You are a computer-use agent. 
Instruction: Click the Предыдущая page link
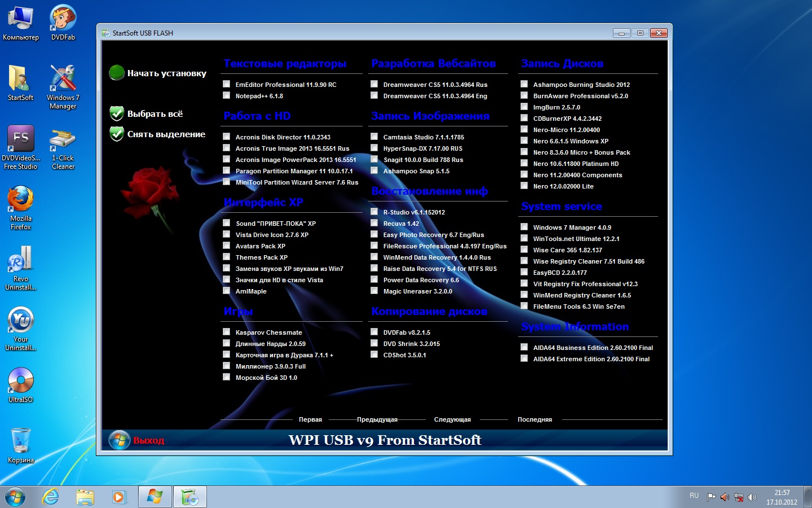pos(377,419)
